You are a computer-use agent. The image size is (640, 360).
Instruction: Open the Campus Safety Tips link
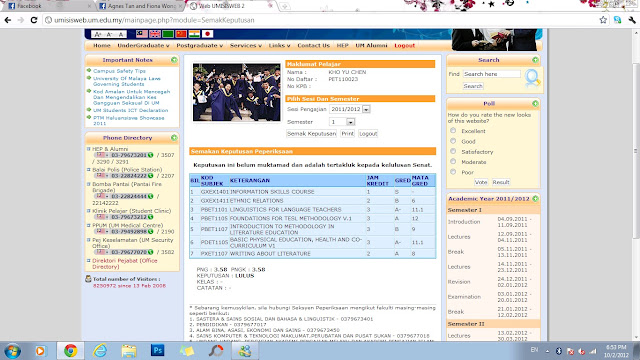[119, 71]
